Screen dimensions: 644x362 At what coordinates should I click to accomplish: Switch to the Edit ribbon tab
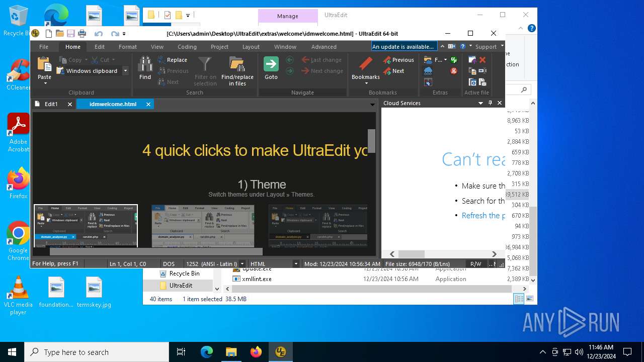tap(100, 46)
